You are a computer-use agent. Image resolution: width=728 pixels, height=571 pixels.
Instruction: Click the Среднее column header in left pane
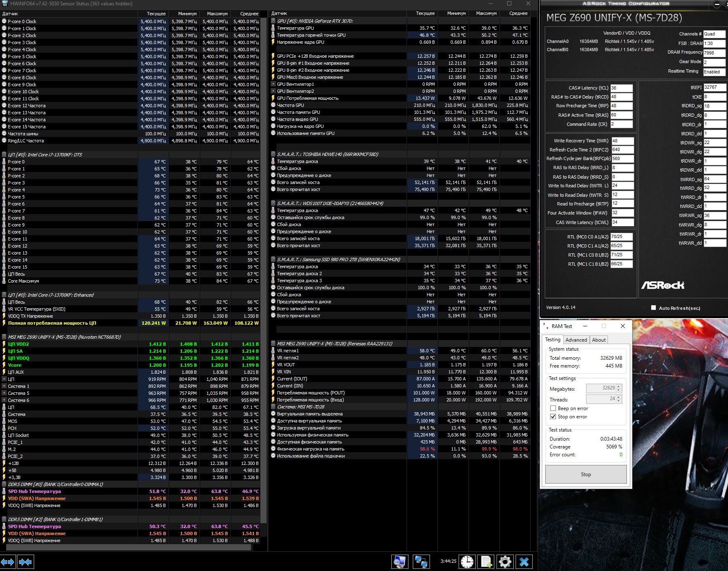(246, 14)
